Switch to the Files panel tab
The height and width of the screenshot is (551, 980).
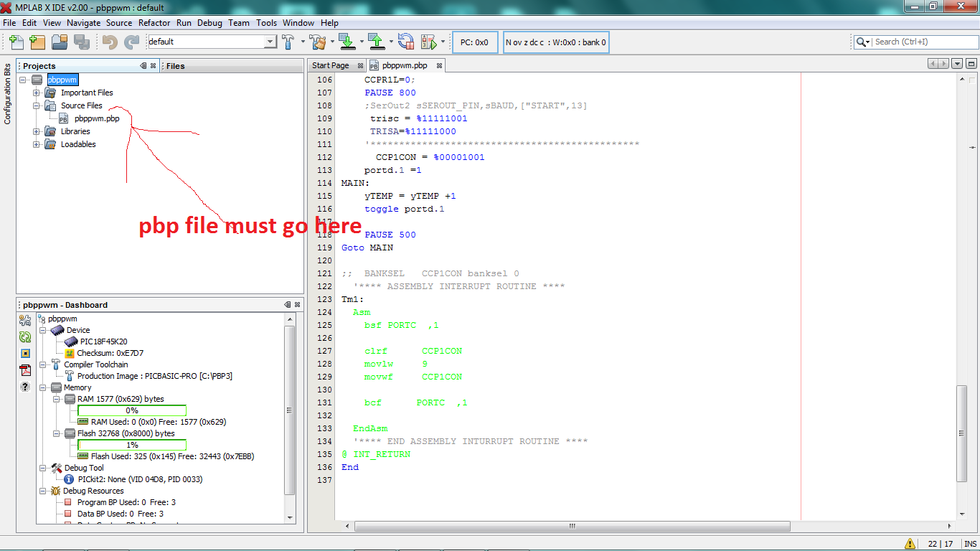click(176, 66)
